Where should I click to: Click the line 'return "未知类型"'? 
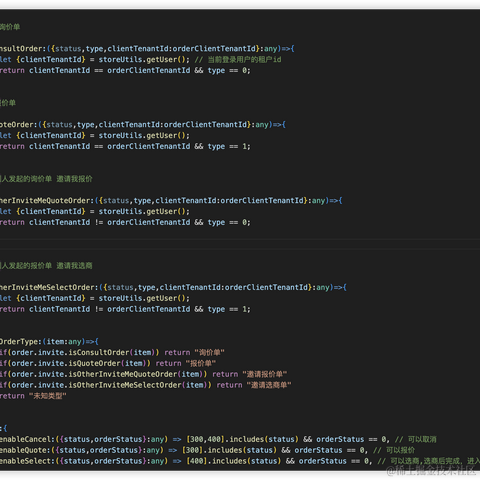(x=33, y=396)
